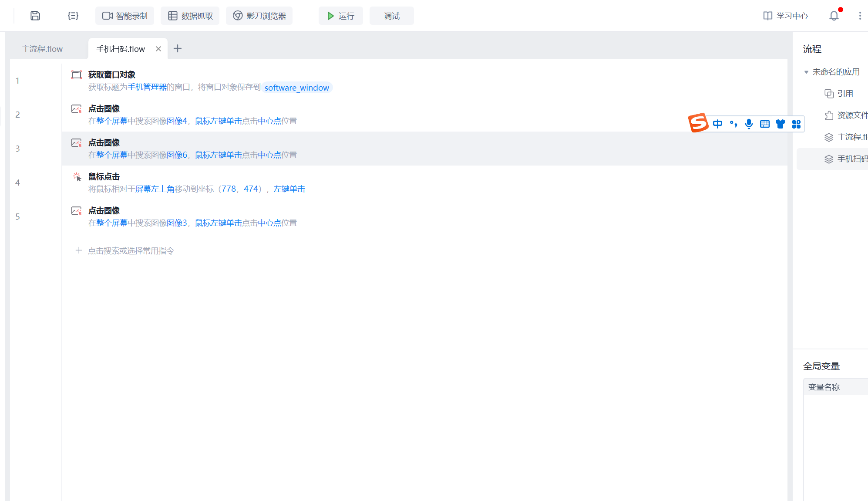Image resolution: width=868 pixels, height=501 pixels.
Task: Open 影刀浏览器 from the toolbar
Action: 259,16
